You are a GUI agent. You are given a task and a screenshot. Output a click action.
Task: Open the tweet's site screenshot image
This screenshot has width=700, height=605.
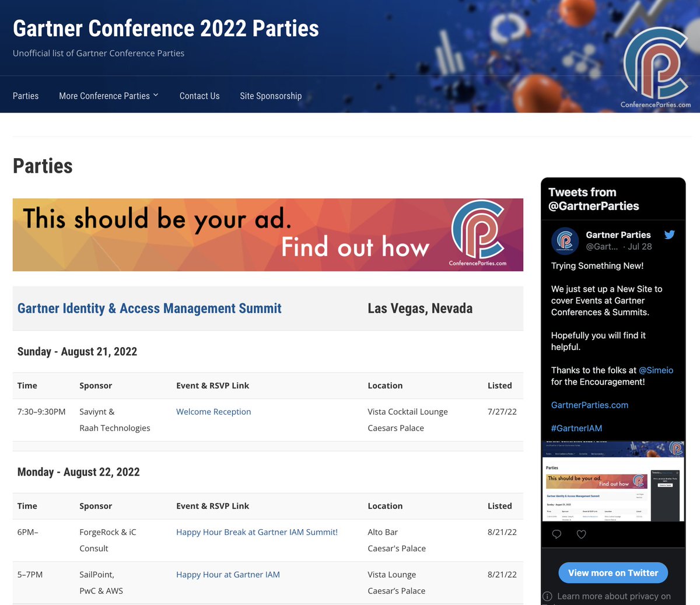[x=613, y=481]
